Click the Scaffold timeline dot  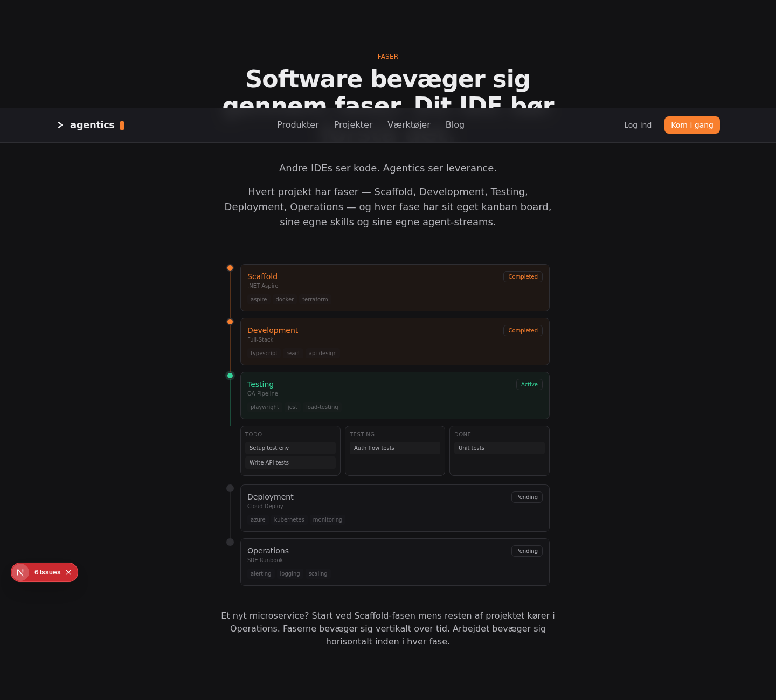tap(230, 268)
